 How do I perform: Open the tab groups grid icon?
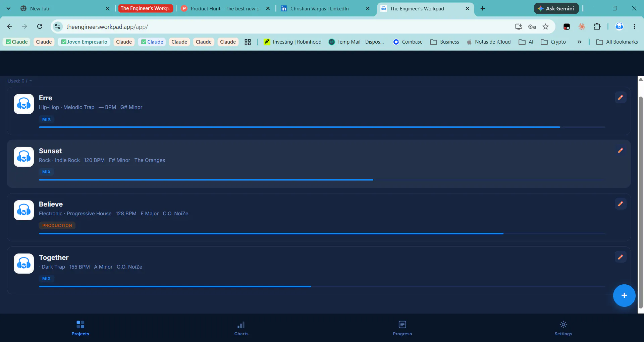pos(248,42)
